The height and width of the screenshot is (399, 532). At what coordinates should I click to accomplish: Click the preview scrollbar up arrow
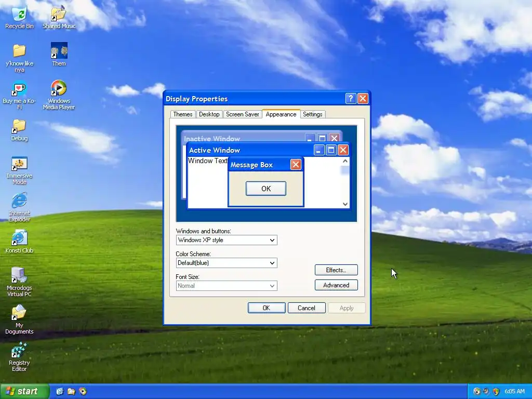[x=345, y=161]
